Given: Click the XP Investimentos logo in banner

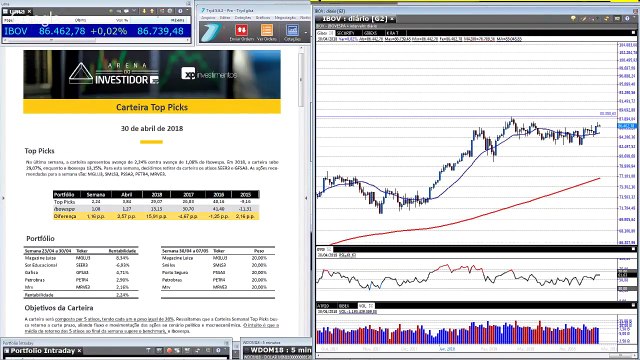Looking at the screenshot, I should [x=209, y=74].
